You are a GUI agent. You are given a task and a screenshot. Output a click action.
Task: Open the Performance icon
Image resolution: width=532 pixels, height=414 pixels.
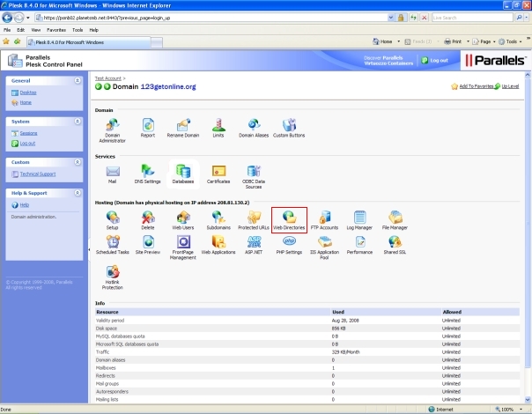[359, 245]
